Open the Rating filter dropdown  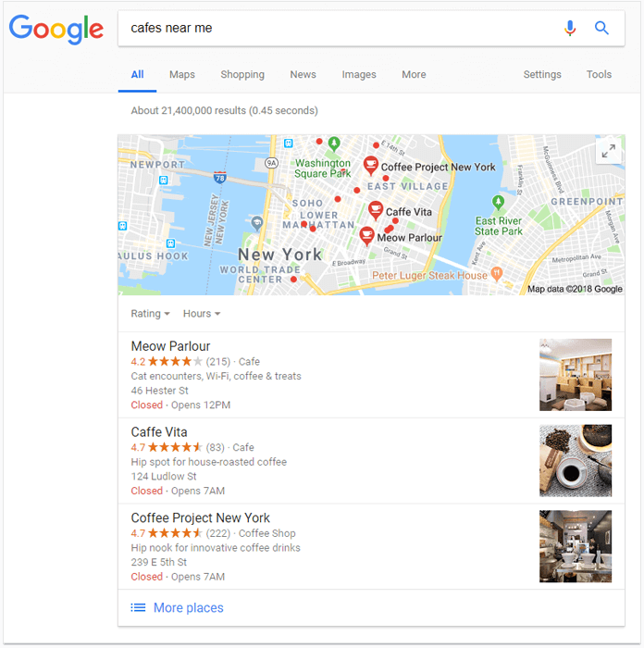tap(151, 314)
